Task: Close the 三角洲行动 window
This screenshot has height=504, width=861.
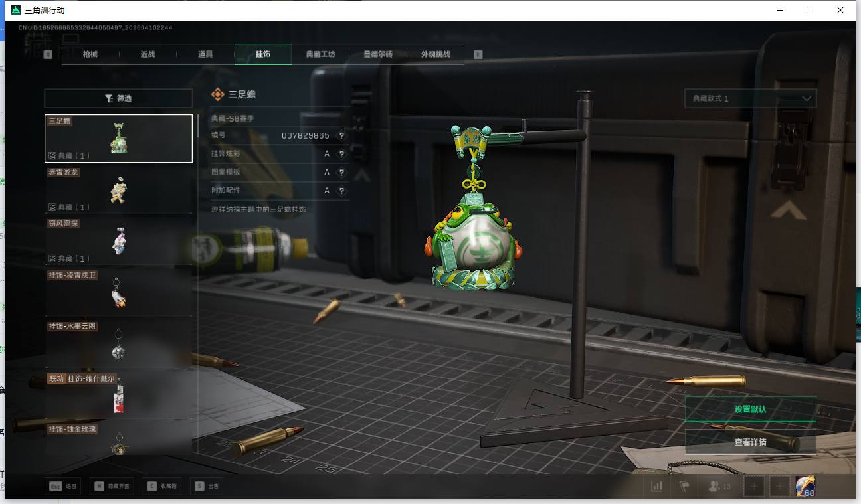Action: coord(841,10)
